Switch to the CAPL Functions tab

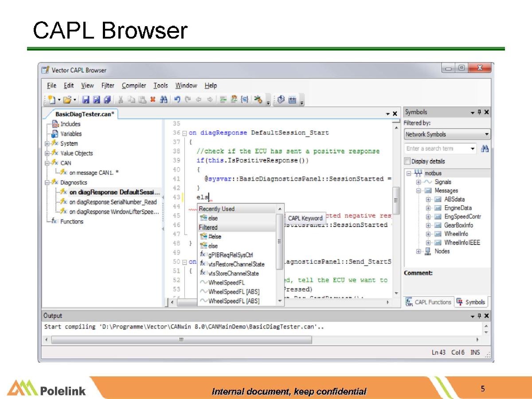(x=429, y=302)
